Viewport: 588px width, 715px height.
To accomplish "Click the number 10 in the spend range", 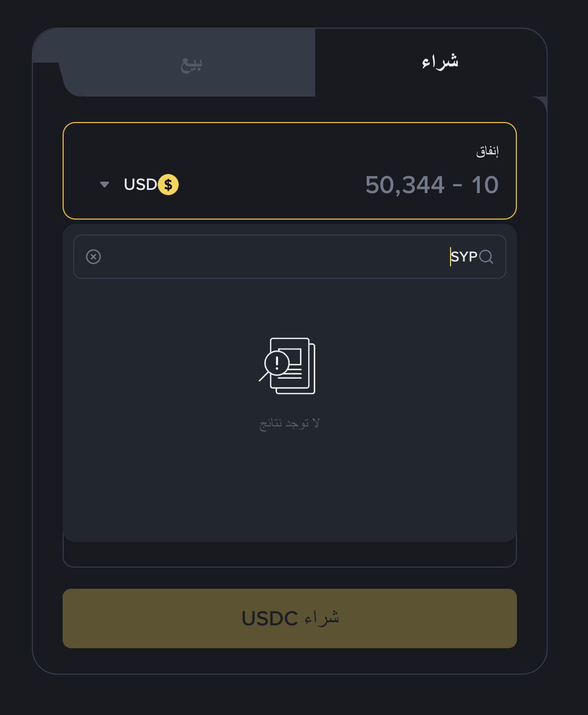I will (485, 185).
